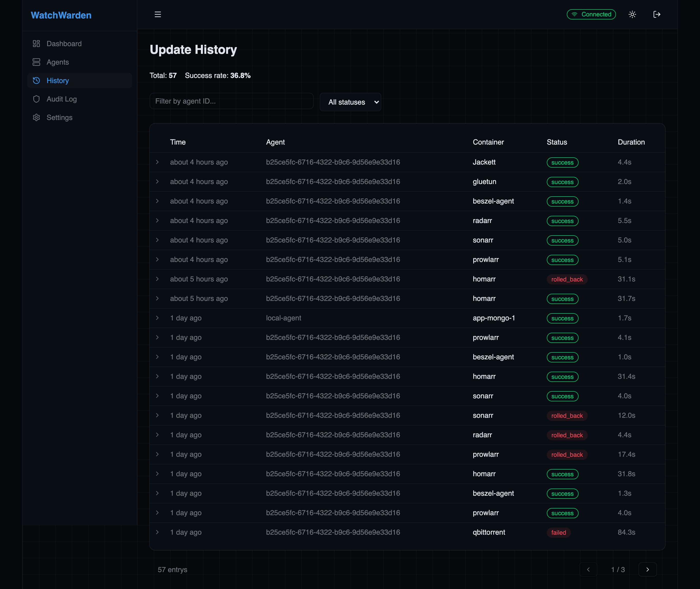The width and height of the screenshot is (700, 589).
Task: Go to next page of history
Action: click(647, 570)
